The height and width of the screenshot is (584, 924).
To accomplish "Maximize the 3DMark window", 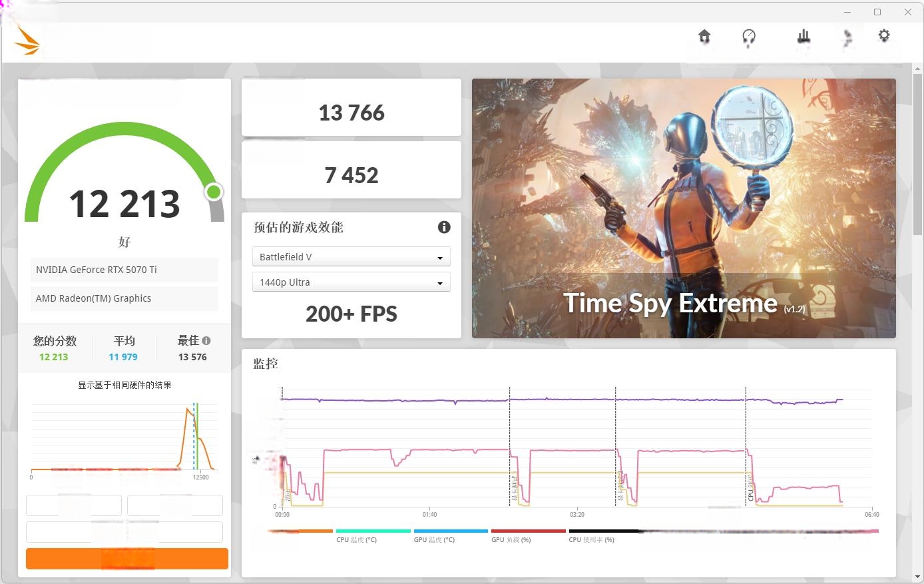I will click(877, 12).
